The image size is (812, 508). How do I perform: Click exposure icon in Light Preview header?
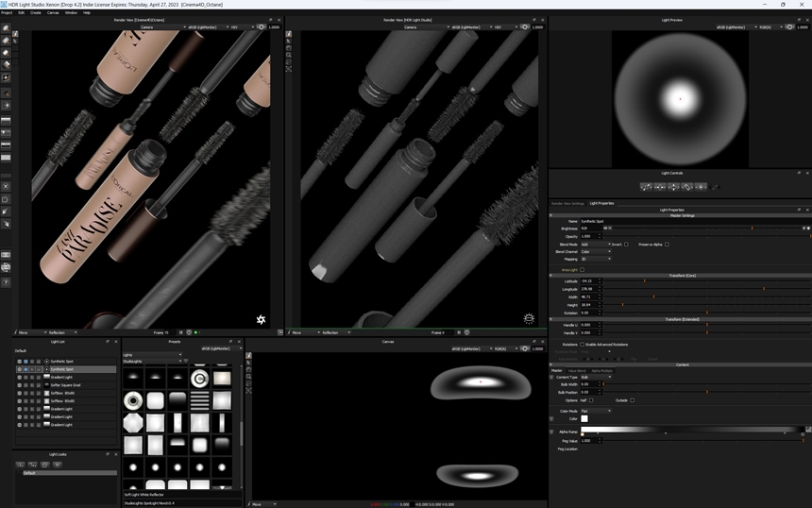(x=789, y=27)
